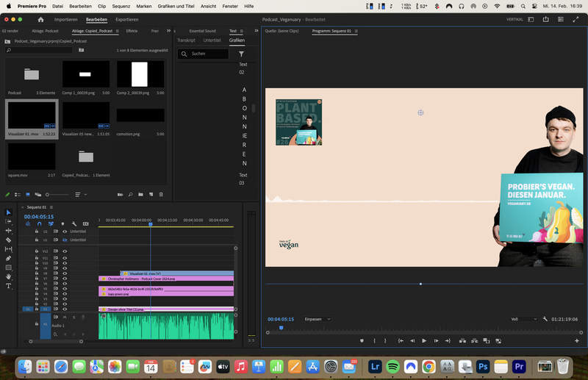The image size is (588, 380).
Task: Switch to the Transkript tab
Action: [x=186, y=40]
